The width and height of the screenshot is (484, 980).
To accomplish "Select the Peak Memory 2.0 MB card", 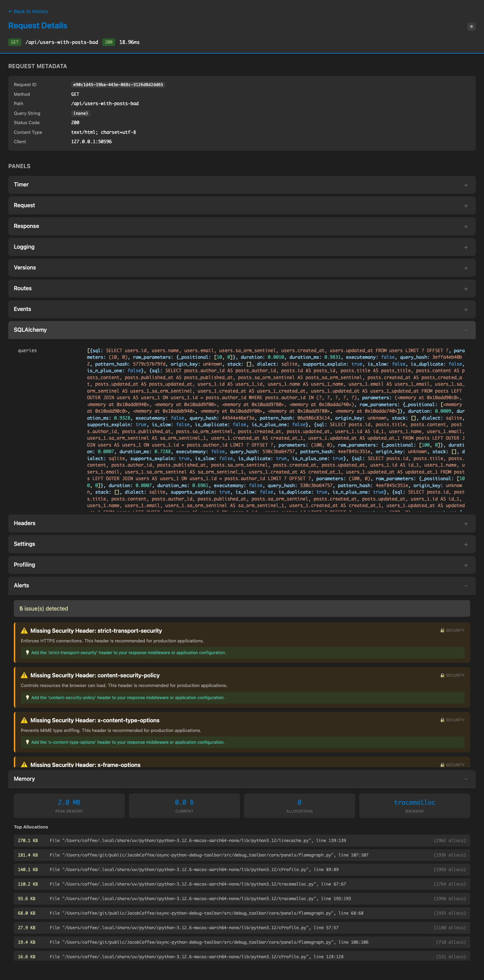I will click(x=69, y=805).
